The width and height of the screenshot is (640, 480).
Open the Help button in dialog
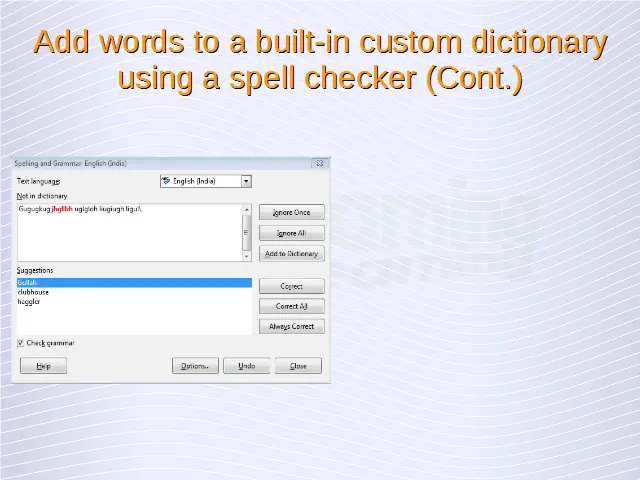pyautogui.click(x=43, y=366)
